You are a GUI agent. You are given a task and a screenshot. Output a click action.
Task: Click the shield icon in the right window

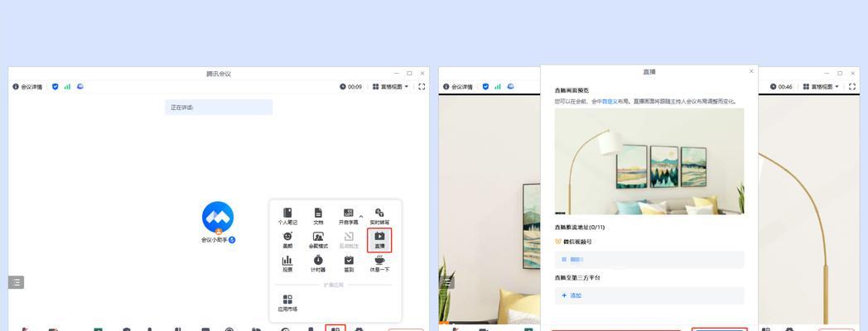[x=485, y=87]
